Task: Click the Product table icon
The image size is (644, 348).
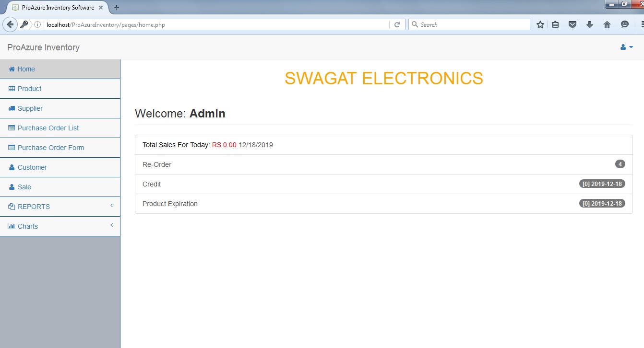Action: click(12, 89)
